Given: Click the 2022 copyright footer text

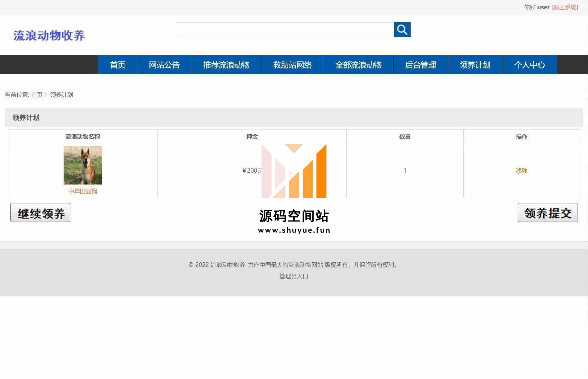Looking at the screenshot, I should 294,265.
